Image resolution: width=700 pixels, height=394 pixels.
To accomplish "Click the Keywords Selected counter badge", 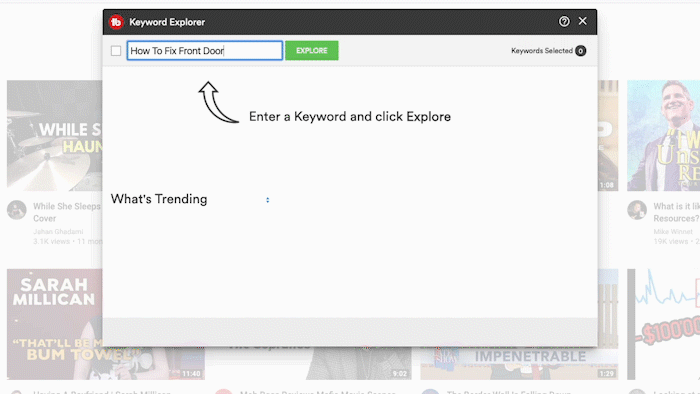I will tap(580, 51).
